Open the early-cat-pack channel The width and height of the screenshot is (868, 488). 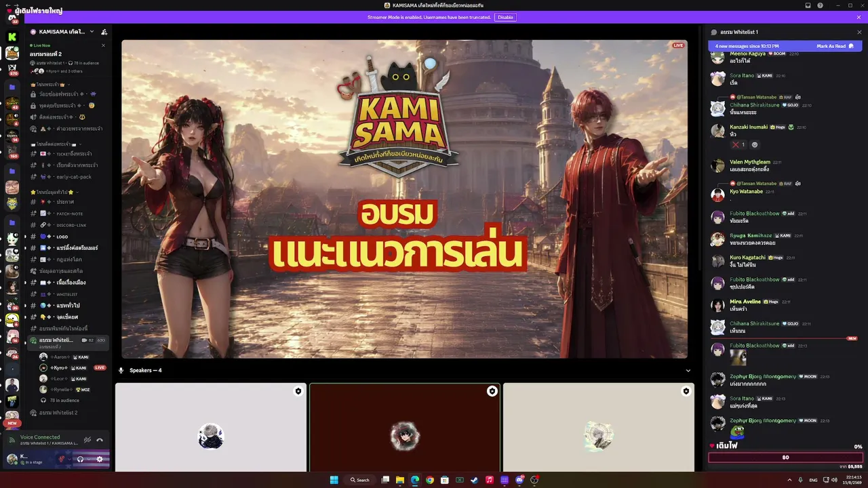(x=68, y=177)
